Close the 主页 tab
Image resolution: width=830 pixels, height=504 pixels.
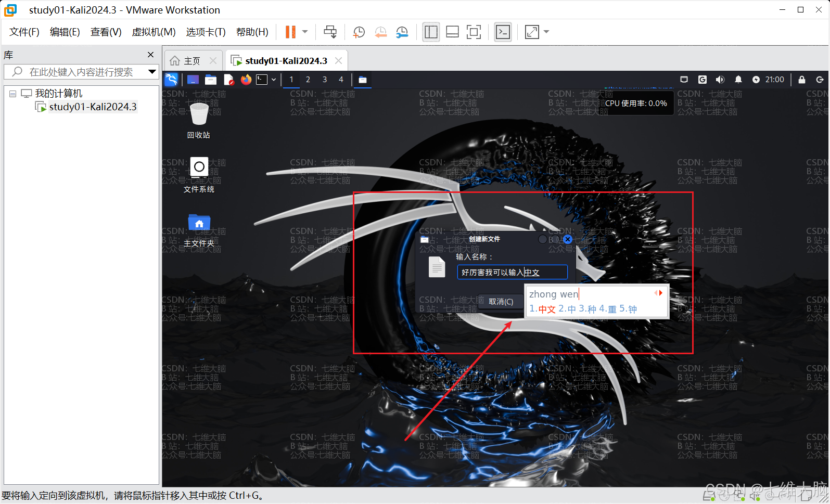(x=213, y=61)
